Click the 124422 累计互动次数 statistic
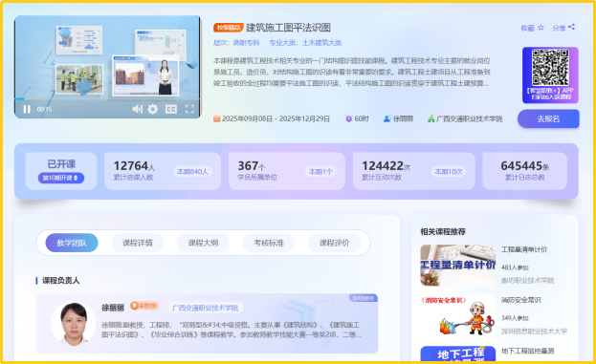The height and width of the screenshot is (364, 596). 386,170
